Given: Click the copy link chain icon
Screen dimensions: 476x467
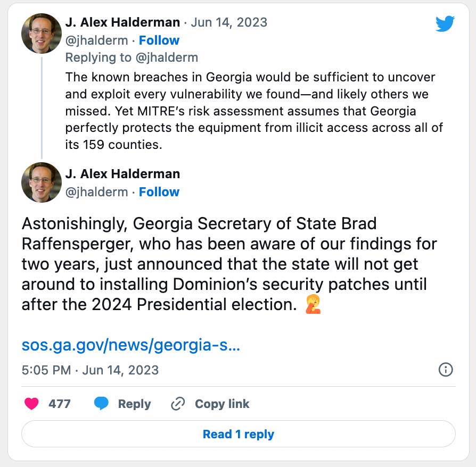Looking at the screenshot, I should pyautogui.click(x=177, y=404).
